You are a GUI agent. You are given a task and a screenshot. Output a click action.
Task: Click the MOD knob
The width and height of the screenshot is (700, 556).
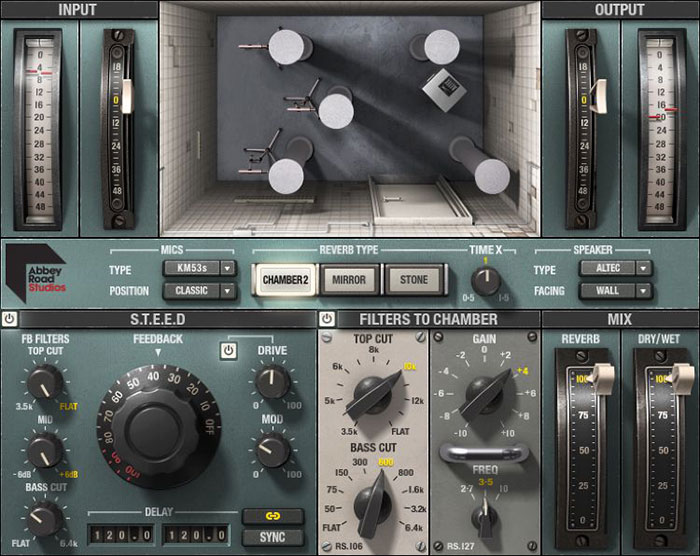[272, 450]
